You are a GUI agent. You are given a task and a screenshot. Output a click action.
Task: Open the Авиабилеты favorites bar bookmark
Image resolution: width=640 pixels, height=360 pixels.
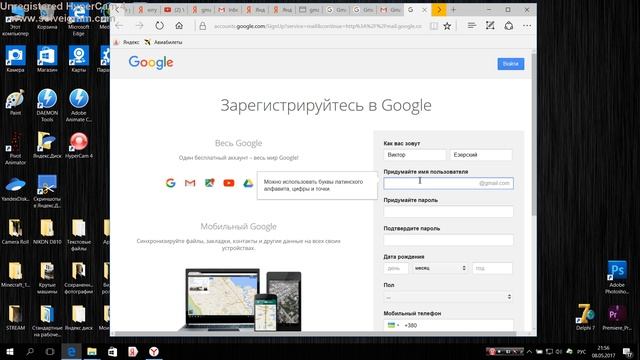[x=163, y=42]
